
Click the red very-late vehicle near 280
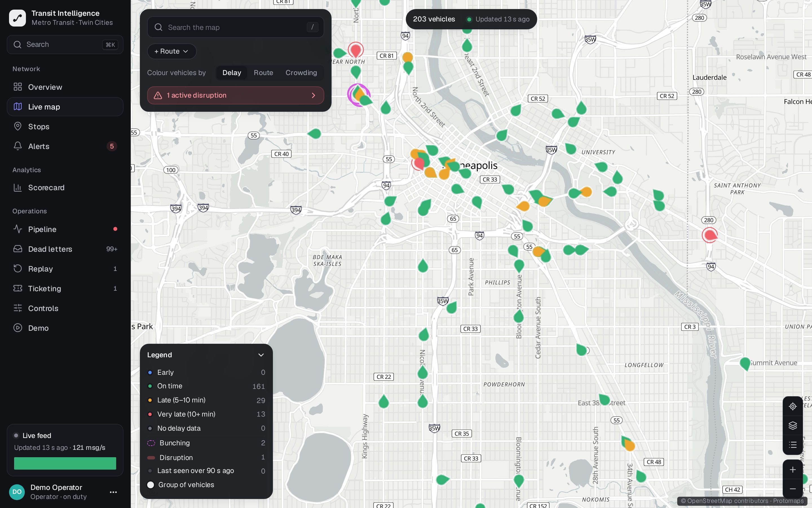(x=710, y=235)
